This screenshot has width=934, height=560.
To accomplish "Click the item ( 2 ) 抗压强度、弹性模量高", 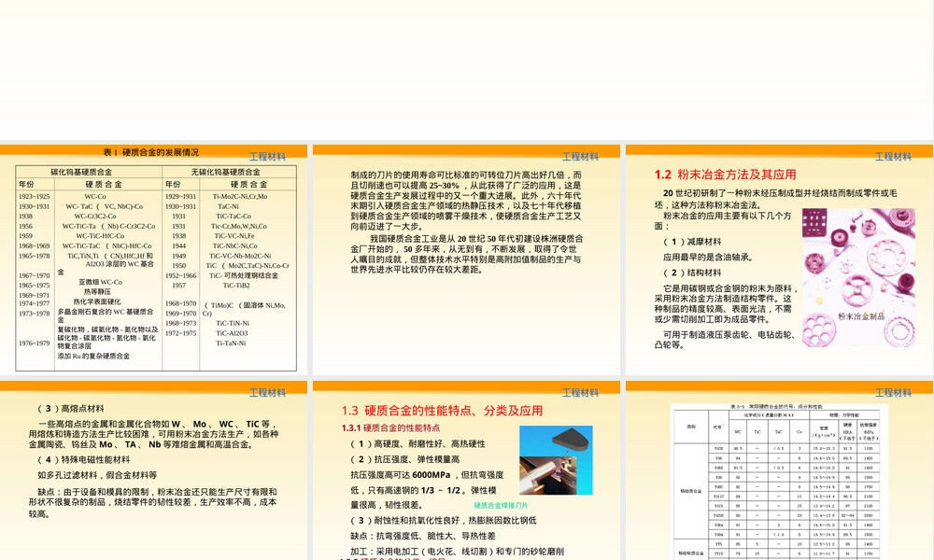I will tap(405, 459).
